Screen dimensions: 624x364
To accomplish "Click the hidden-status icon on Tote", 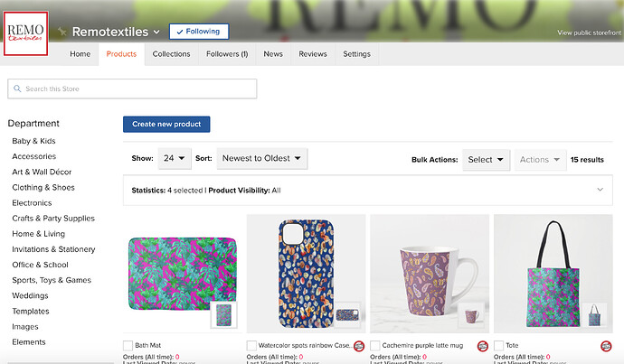I will pyautogui.click(x=606, y=346).
